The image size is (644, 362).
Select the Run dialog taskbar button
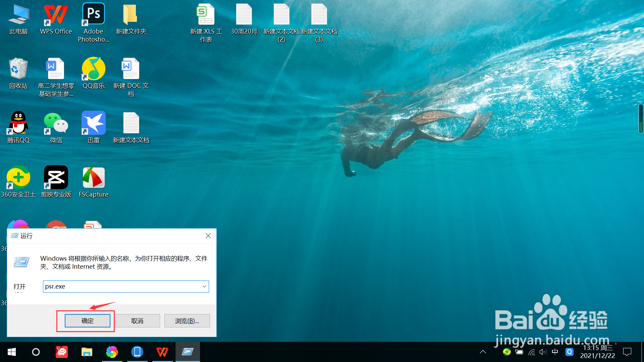pos(188,352)
